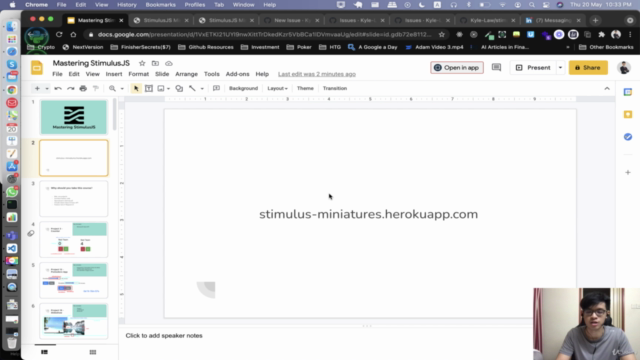Undo the last action
Viewport: 640px width, 360px height.
coord(58,88)
